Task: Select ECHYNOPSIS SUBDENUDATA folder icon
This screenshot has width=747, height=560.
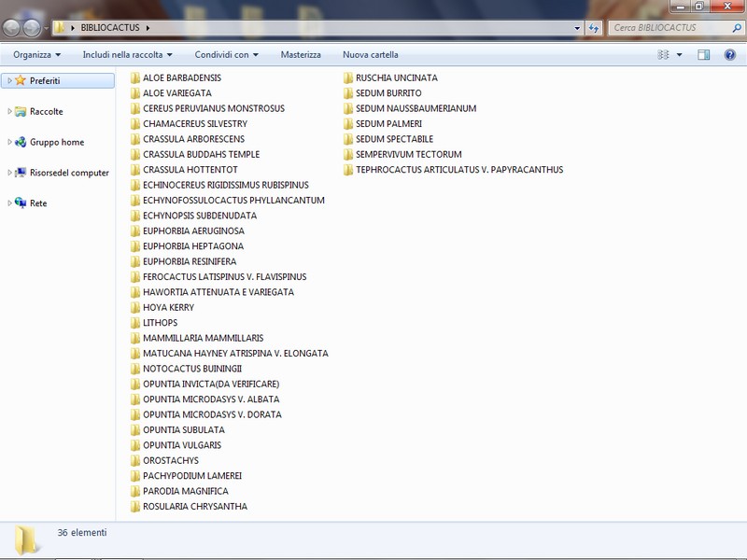Action: point(135,216)
